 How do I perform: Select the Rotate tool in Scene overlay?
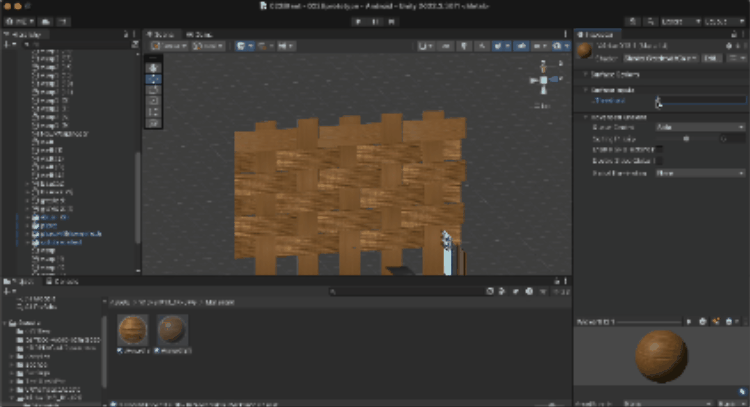[x=154, y=90]
